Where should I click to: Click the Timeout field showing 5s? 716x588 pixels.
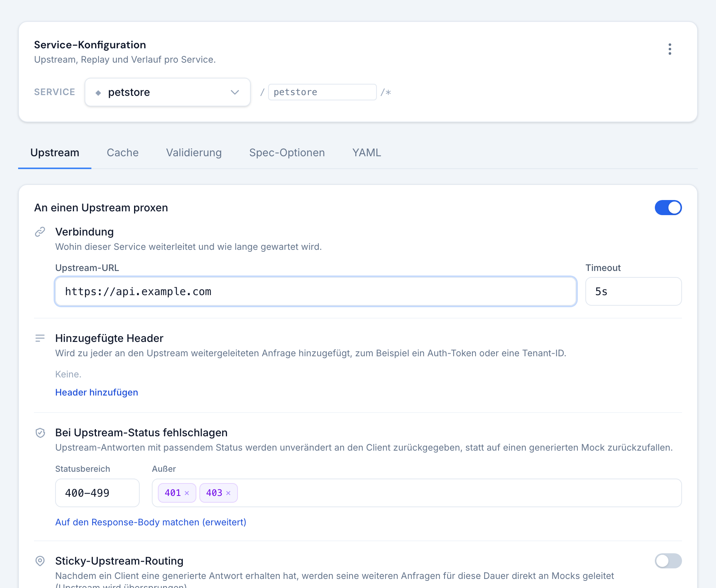(633, 291)
